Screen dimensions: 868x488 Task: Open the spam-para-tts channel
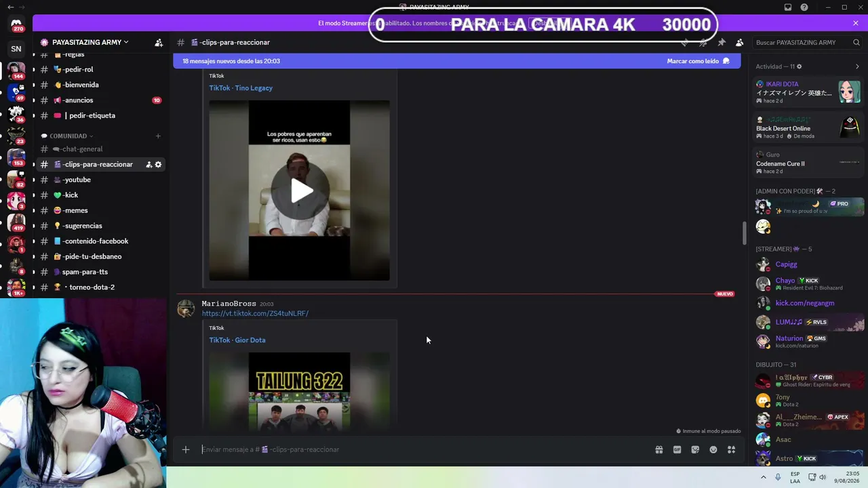[100, 272]
